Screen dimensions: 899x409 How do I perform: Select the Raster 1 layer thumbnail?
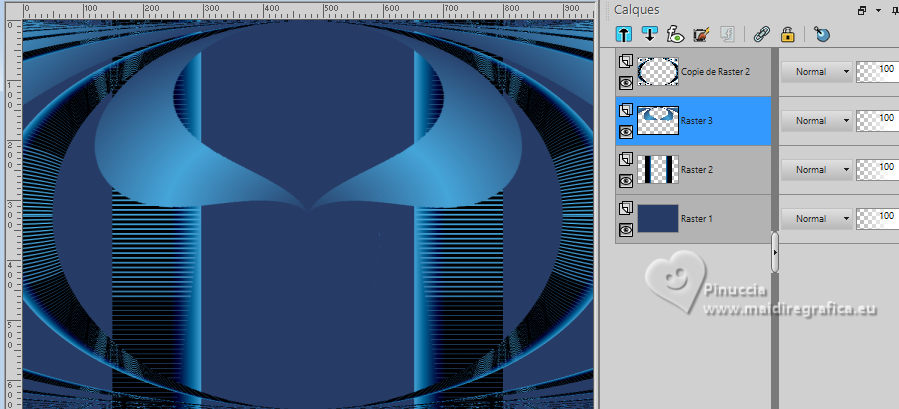click(x=658, y=219)
